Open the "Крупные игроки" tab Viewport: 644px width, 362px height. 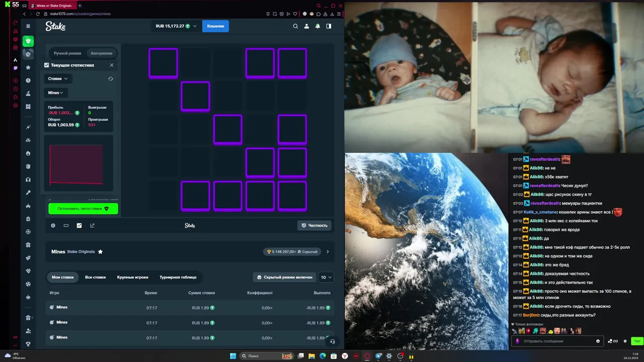pyautogui.click(x=133, y=277)
